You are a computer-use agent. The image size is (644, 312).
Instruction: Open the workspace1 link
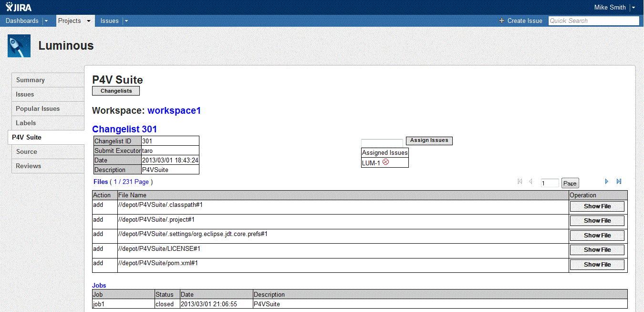(x=174, y=110)
